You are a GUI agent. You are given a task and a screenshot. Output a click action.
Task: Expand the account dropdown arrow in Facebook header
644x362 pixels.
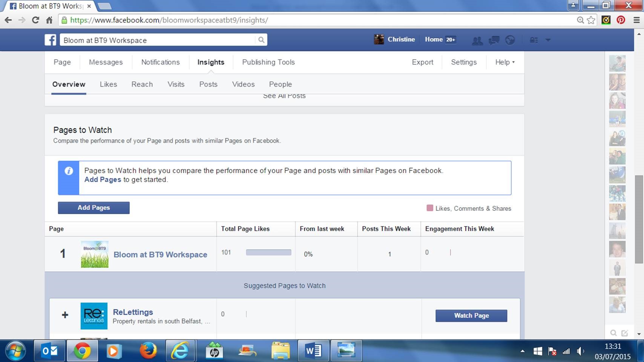tap(548, 40)
